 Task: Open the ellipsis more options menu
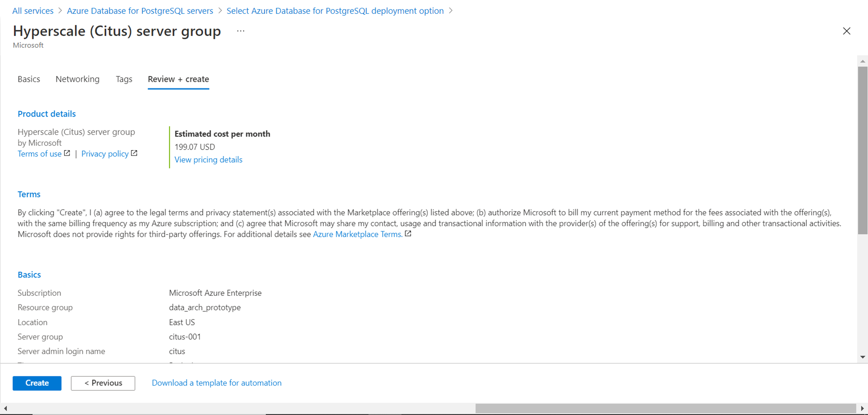241,31
